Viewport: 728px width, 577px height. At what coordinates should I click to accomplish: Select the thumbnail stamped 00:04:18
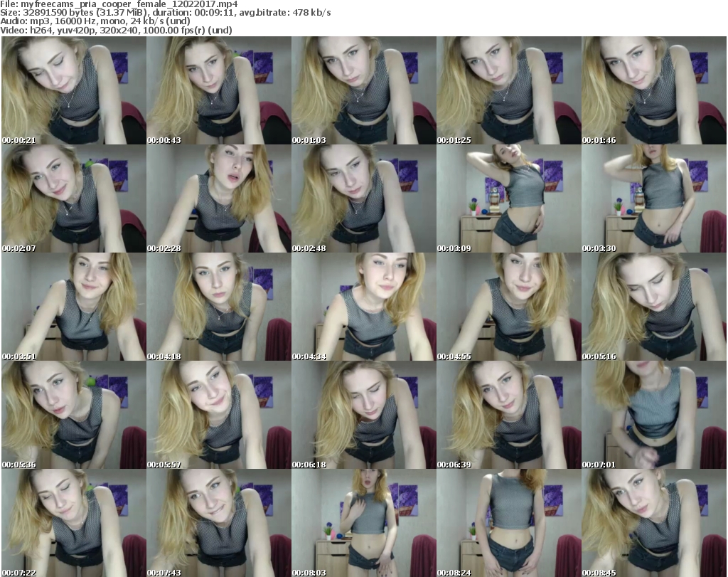pos(219,307)
